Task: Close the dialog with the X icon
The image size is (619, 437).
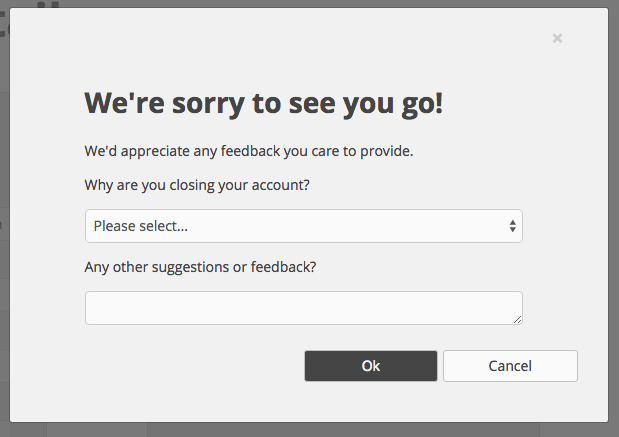Action: click(x=557, y=38)
